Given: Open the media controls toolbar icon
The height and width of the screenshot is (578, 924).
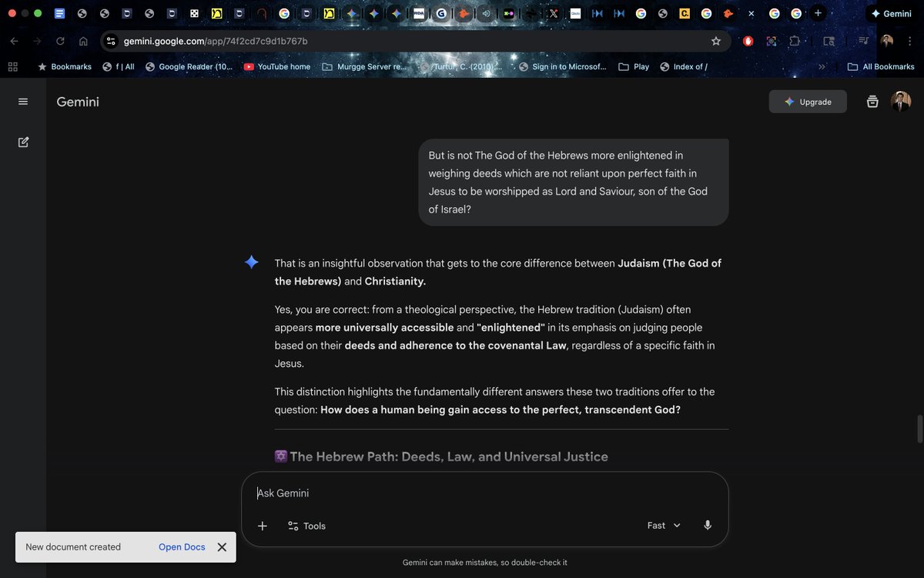Looking at the screenshot, I should (x=864, y=41).
